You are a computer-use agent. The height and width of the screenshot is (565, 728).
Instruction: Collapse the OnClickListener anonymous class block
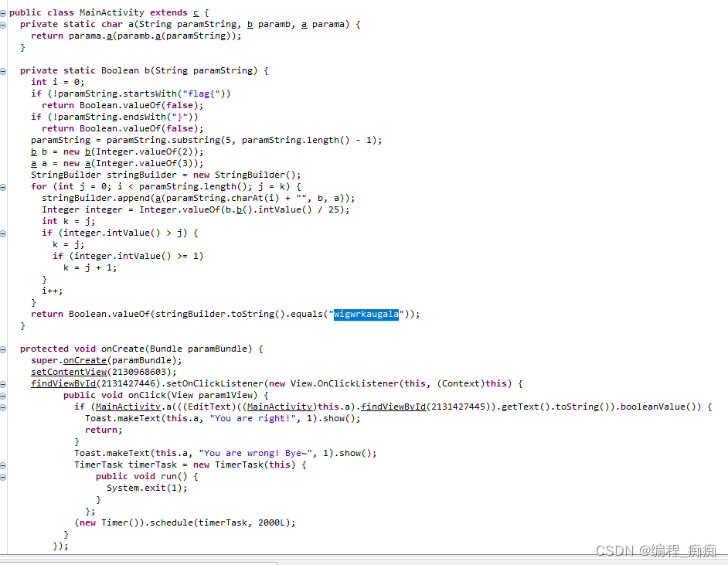4,383
